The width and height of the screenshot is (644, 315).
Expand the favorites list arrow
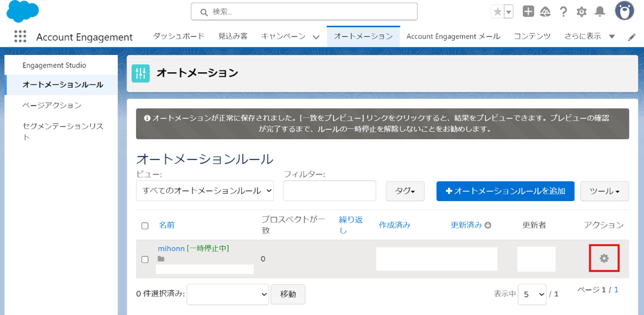click(508, 11)
